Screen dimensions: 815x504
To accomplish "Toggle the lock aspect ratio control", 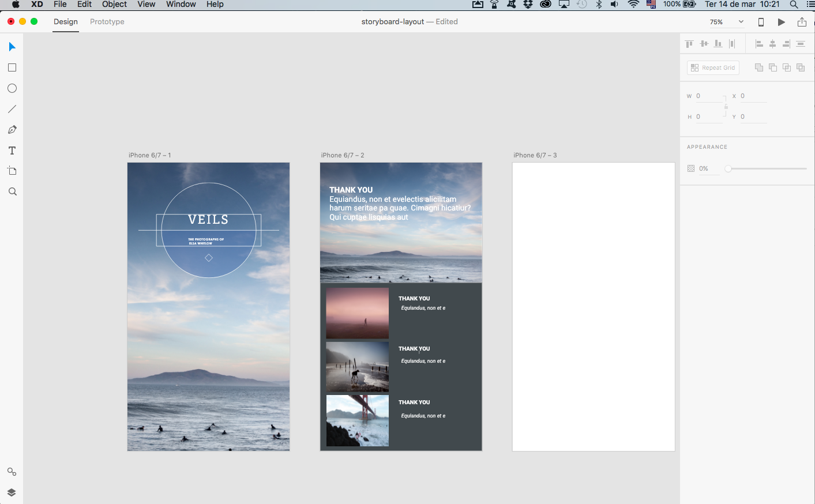I will pyautogui.click(x=726, y=107).
